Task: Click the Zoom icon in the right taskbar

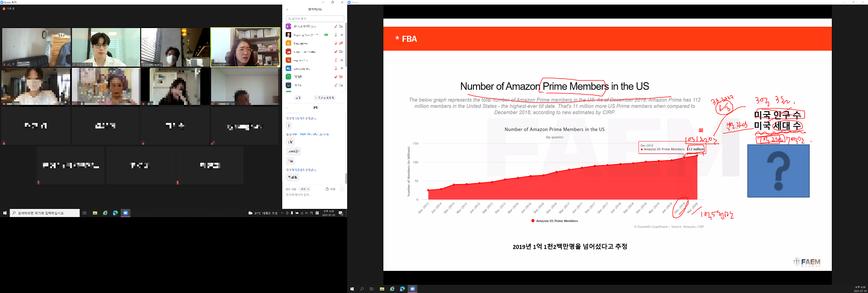Action: (412, 288)
